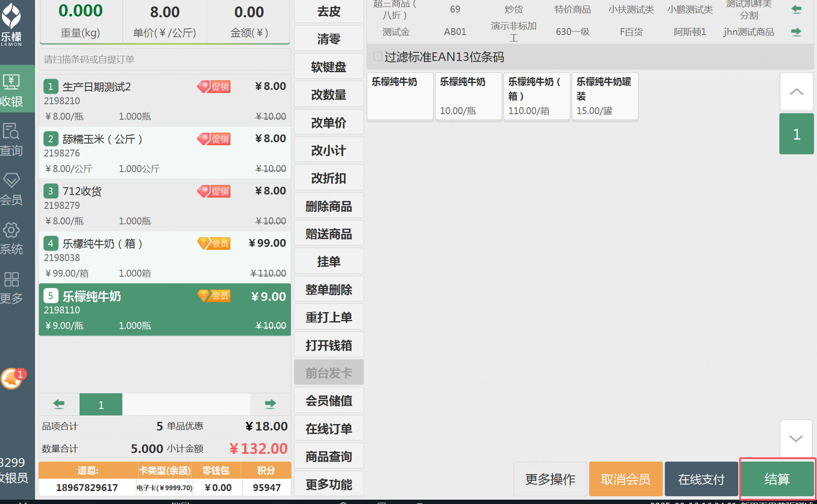
Task: Click the 去皮 tare button
Action: coord(329,11)
